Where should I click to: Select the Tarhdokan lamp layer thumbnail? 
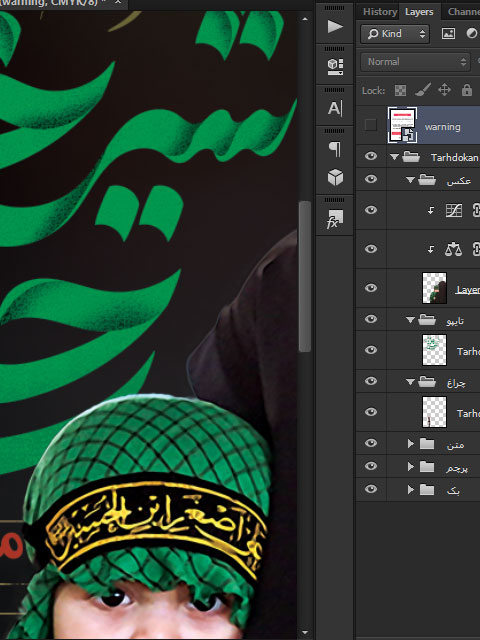tap(434, 412)
